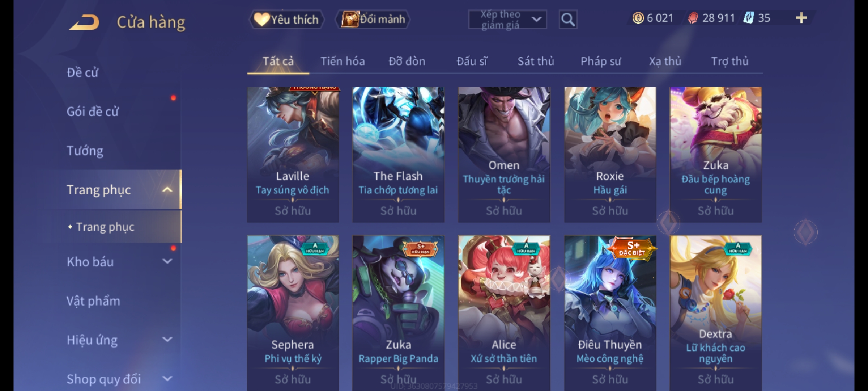The width and height of the screenshot is (868, 391).
Task: Select the Pháp sư tab
Action: tap(601, 62)
